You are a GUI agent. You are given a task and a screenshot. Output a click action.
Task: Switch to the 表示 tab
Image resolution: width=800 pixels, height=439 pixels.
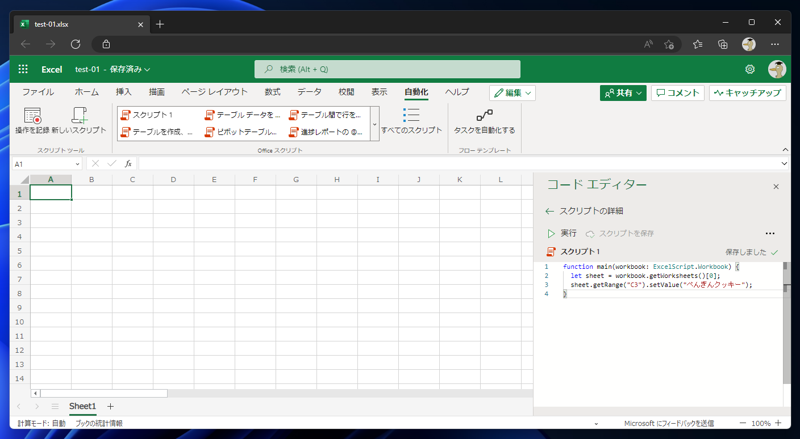click(379, 92)
